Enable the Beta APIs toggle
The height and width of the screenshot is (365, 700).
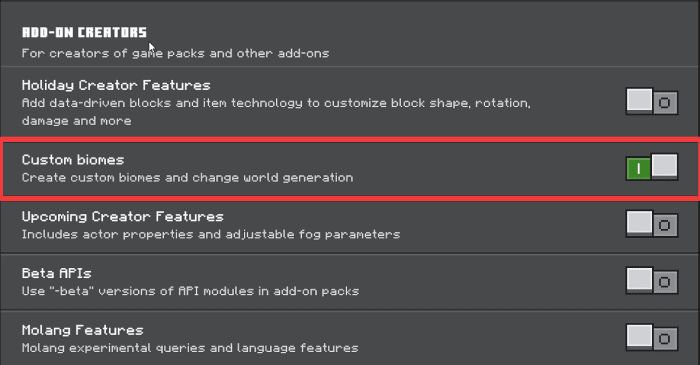[652, 280]
